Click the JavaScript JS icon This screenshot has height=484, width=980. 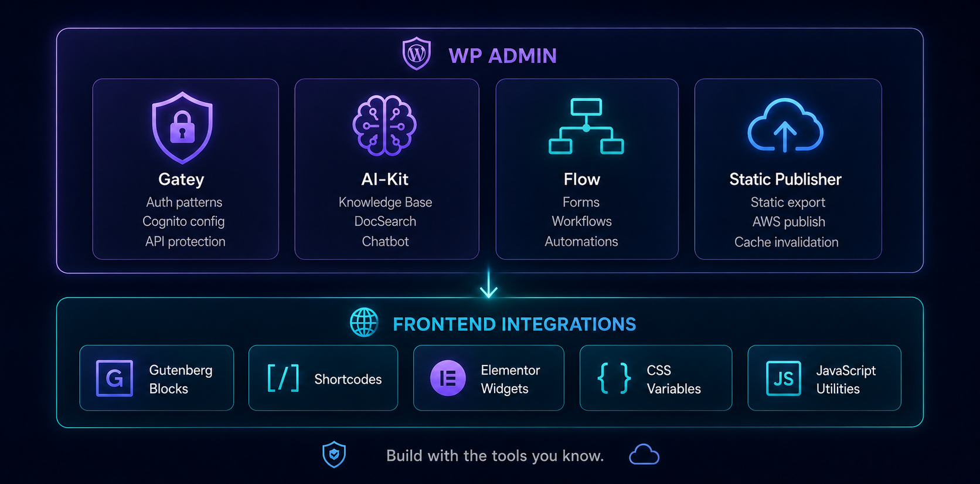pos(784,378)
